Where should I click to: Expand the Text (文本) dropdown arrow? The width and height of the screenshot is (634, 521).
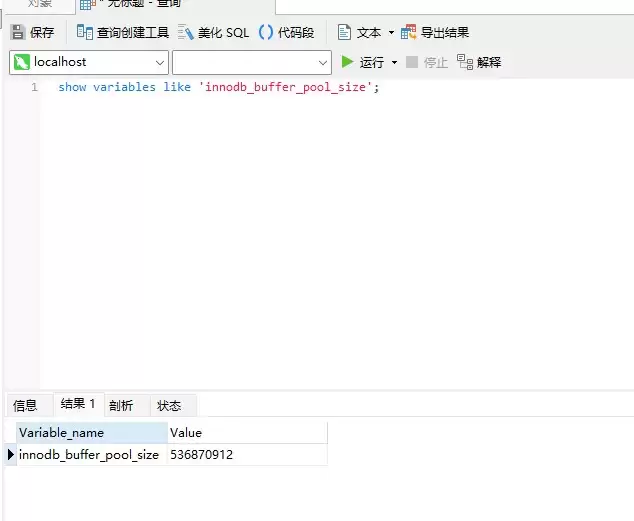click(391, 32)
